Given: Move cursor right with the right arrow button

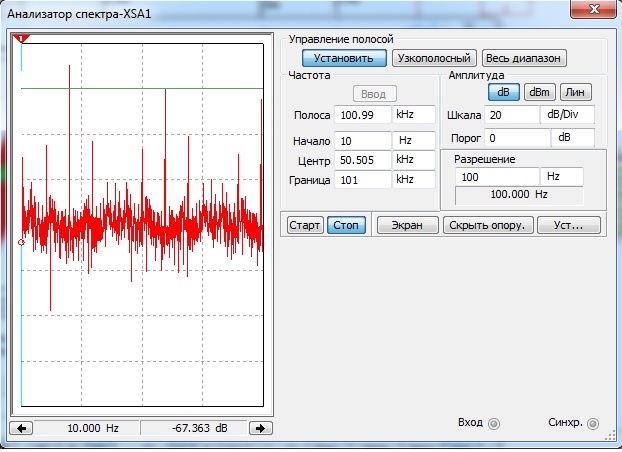Looking at the screenshot, I should pos(261,428).
